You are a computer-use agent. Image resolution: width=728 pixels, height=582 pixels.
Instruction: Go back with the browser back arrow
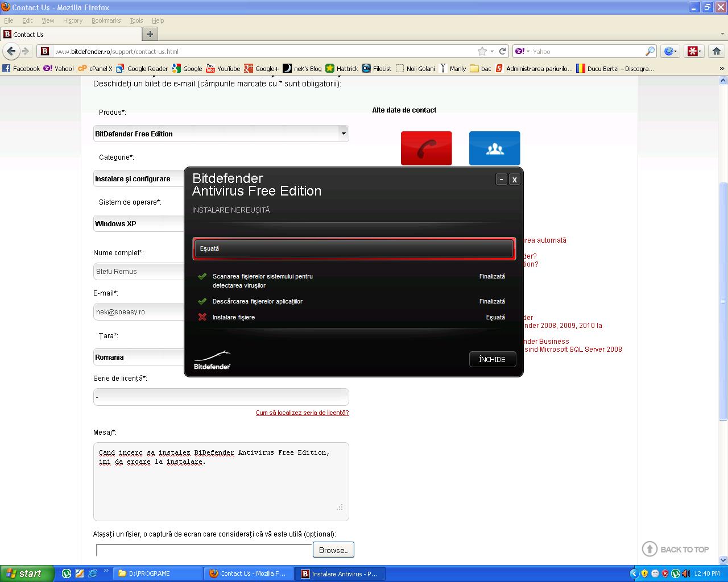point(11,51)
